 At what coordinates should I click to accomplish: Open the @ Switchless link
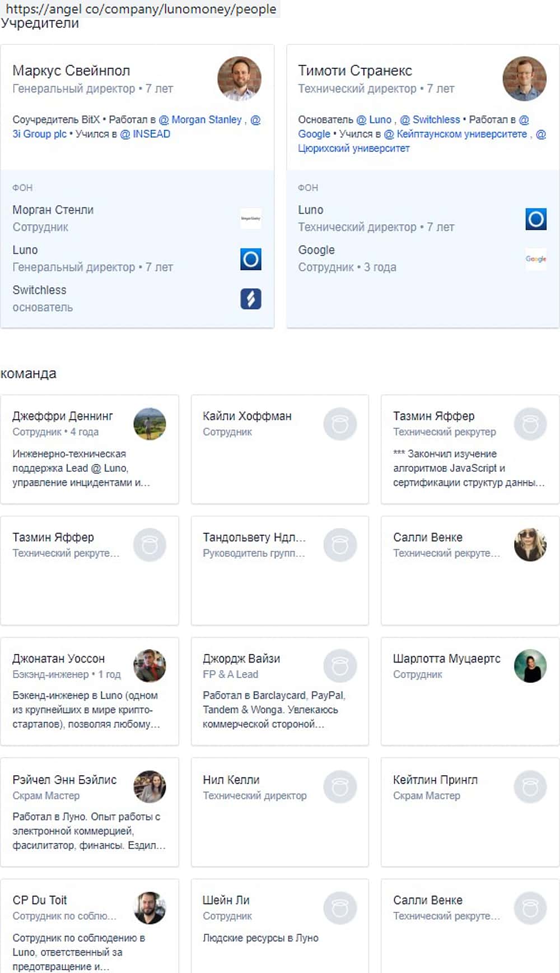click(430, 119)
